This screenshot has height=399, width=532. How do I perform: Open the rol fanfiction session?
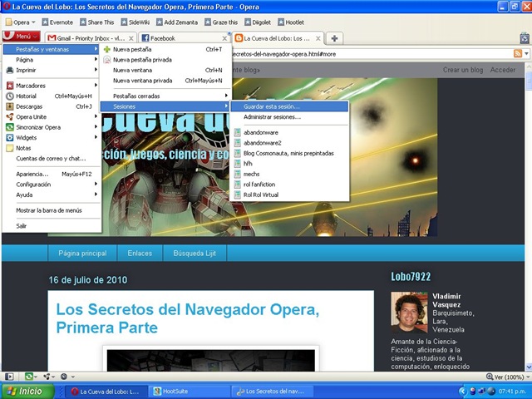point(289,185)
